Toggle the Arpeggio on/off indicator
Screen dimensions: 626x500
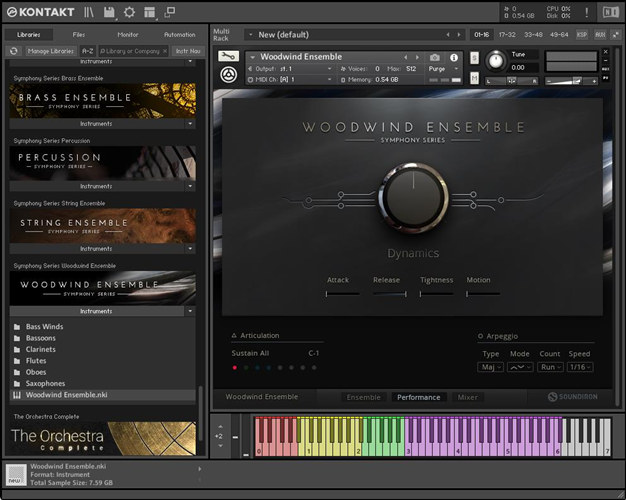tap(478, 336)
